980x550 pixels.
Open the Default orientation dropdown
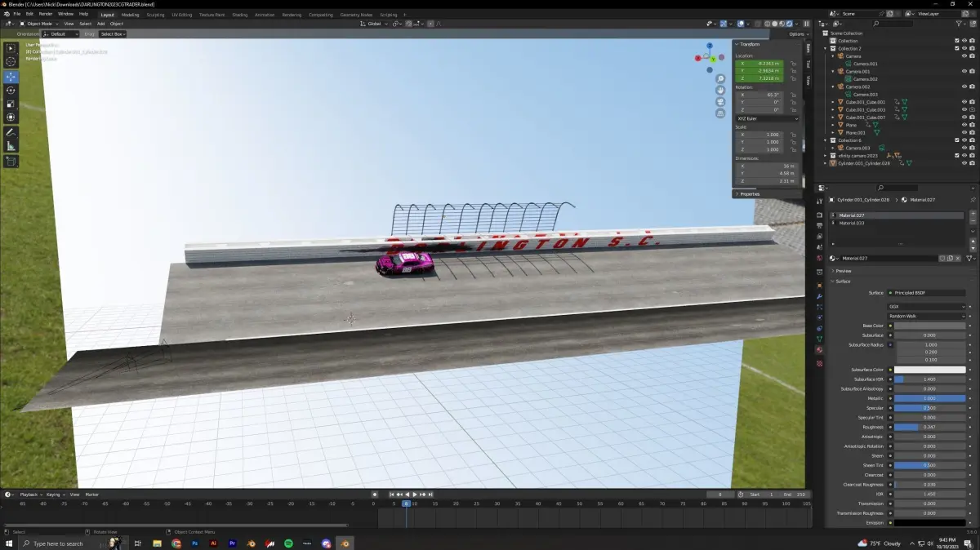pos(61,34)
